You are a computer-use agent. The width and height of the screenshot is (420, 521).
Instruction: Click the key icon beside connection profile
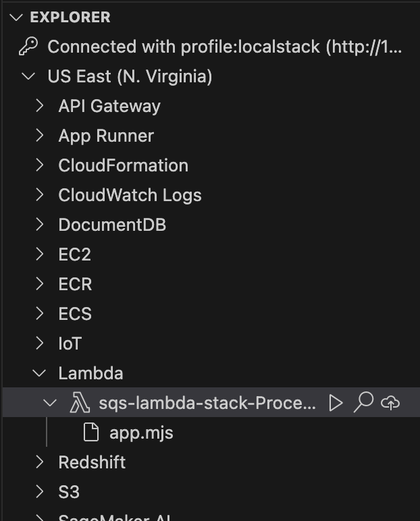click(28, 47)
